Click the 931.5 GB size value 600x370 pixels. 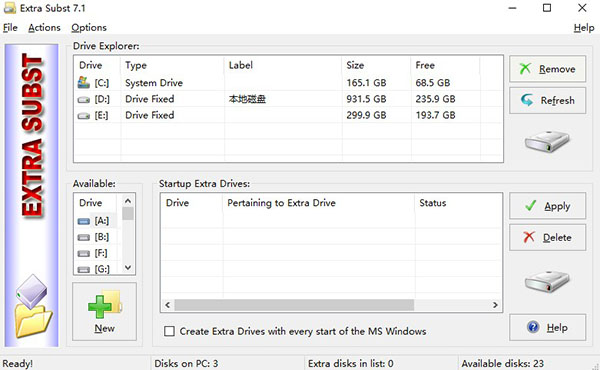pos(366,99)
